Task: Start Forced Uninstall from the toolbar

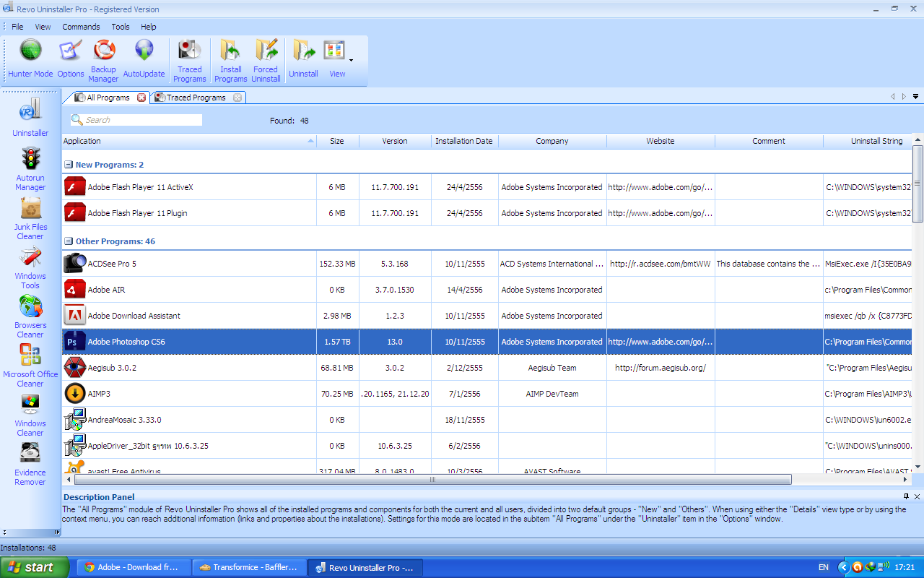Action: tap(266, 61)
